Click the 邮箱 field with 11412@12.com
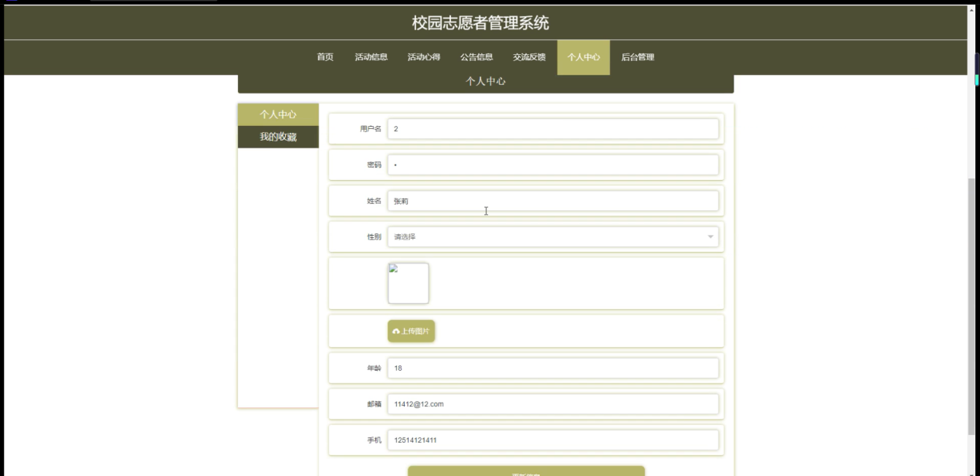This screenshot has width=980, height=476. click(x=553, y=404)
